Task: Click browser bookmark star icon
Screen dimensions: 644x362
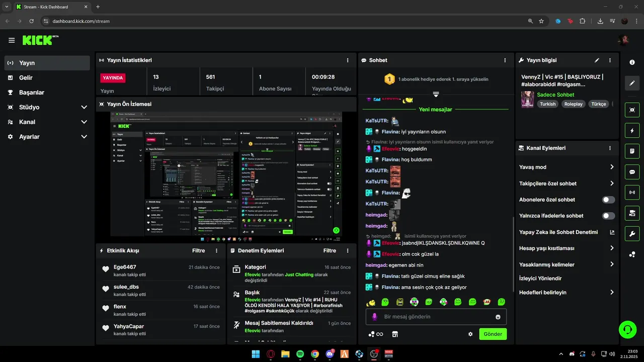Action: (541, 21)
